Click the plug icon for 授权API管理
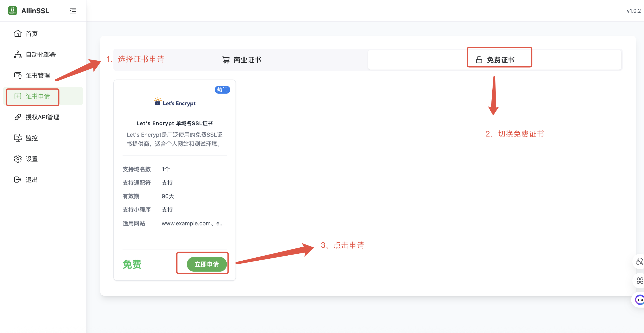644x333 pixels. click(x=18, y=117)
